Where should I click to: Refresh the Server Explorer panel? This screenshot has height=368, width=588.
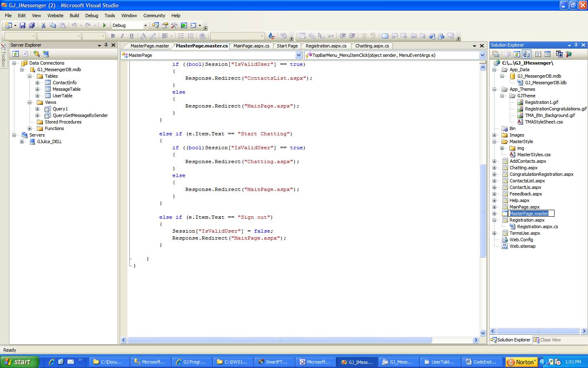click(x=16, y=54)
